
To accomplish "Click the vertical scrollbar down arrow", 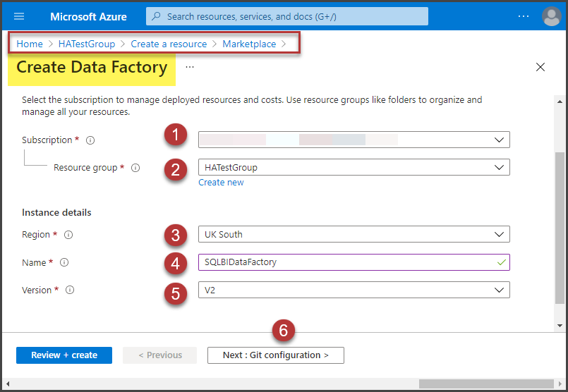I will [x=560, y=326].
